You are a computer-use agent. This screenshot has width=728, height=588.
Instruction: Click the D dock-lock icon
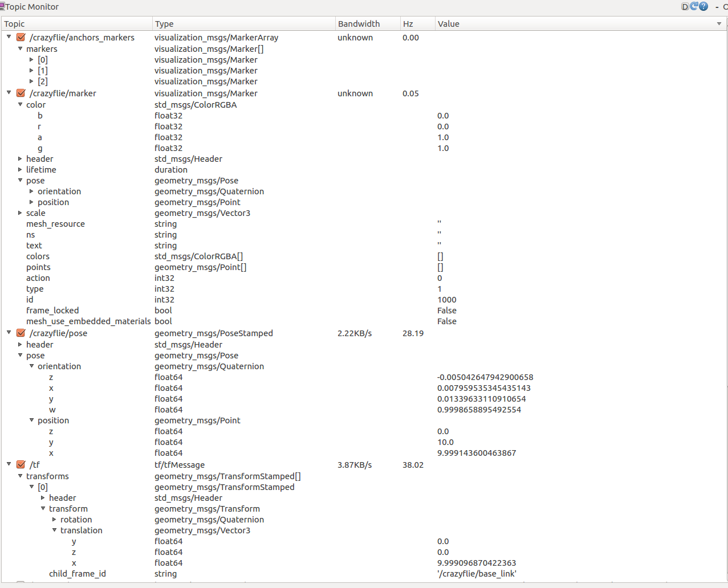[685, 6]
